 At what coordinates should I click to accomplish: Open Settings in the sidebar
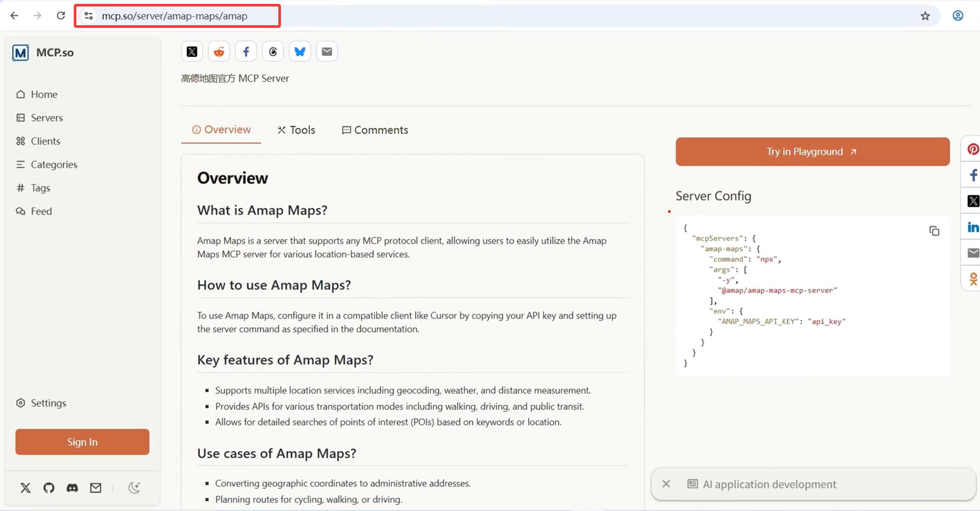tap(41, 403)
